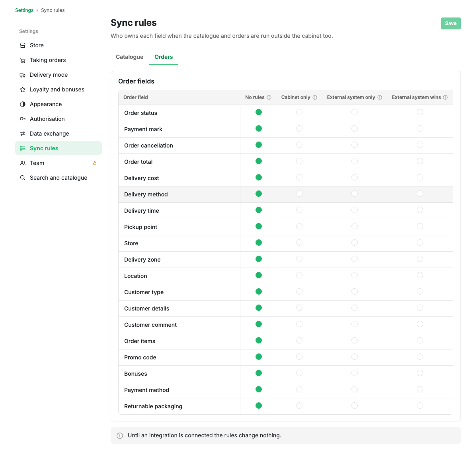This screenshot has width=476, height=458.
Task: Click the orange lock icon beside Team
Action: (95, 163)
